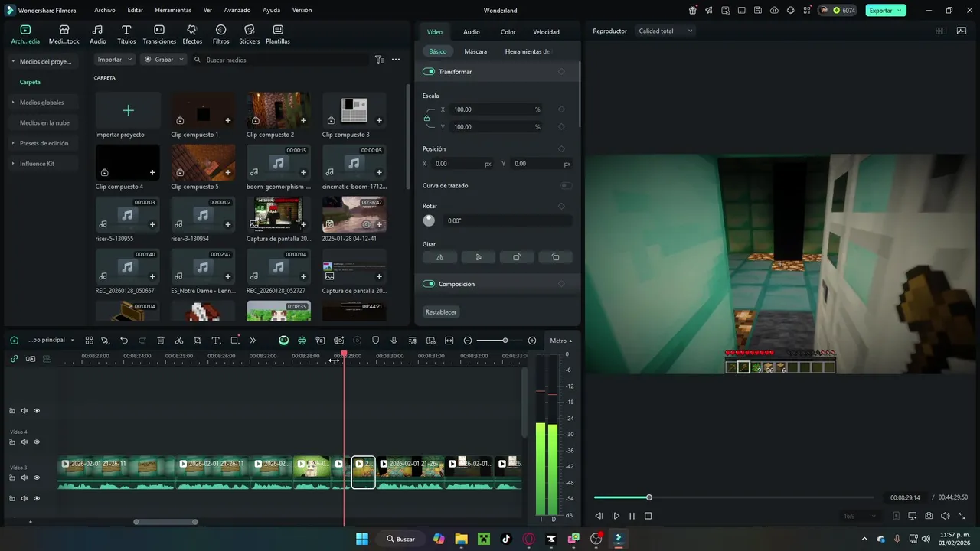Filter the media list
The width and height of the screenshot is (980, 551).
pyautogui.click(x=379, y=60)
